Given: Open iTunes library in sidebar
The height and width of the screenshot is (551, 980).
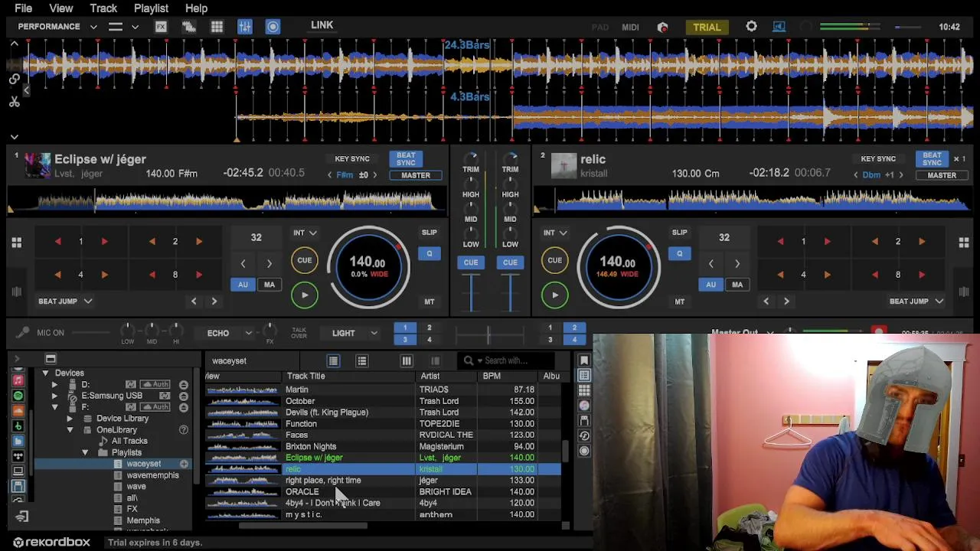Looking at the screenshot, I should click(x=18, y=380).
